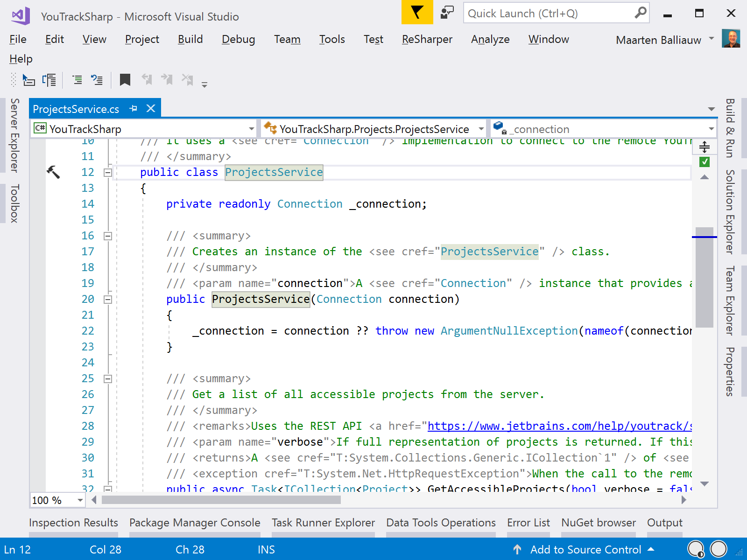747x560 pixels.
Task: Click the horizontal scrollbar thumb
Action: 221,500
